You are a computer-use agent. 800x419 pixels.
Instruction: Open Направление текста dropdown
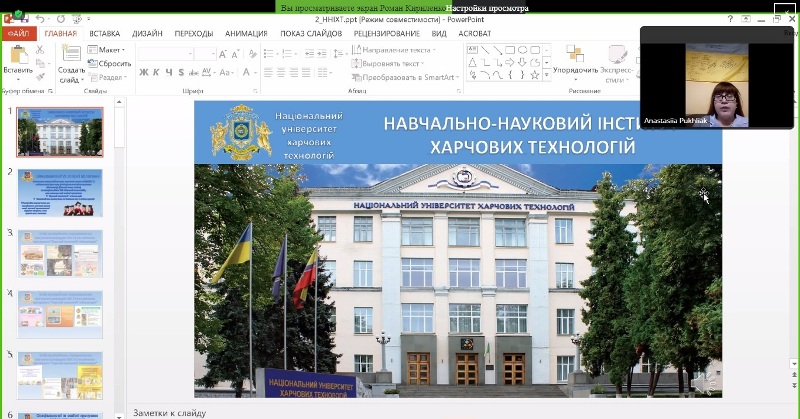coord(393,50)
